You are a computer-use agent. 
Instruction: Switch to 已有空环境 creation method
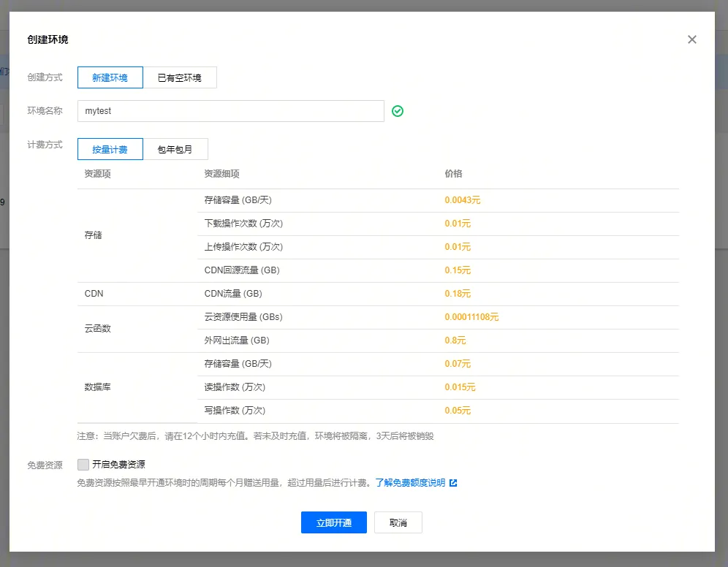pos(180,77)
